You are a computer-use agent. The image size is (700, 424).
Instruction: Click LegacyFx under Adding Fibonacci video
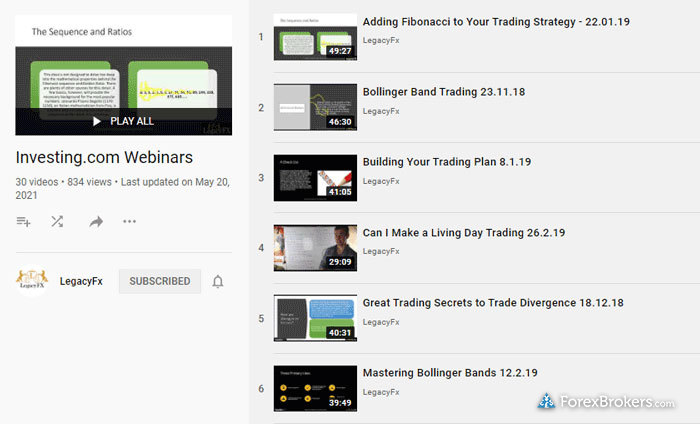point(381,40)
